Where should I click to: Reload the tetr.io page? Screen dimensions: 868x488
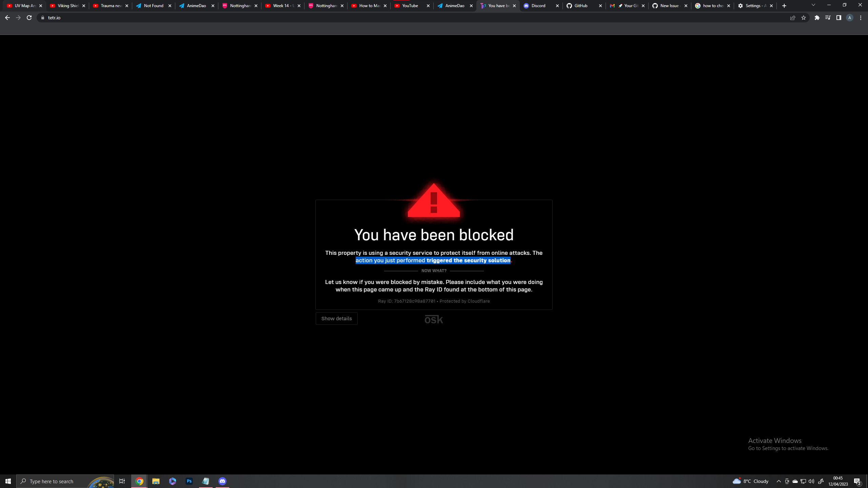click(x=29, y=17)
